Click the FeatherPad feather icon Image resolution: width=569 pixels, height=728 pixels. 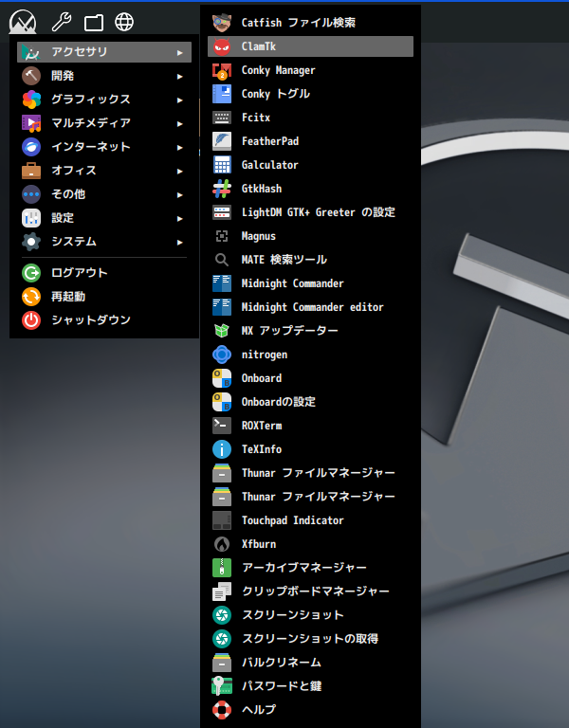pyautogui.click(x=222, y=141)
